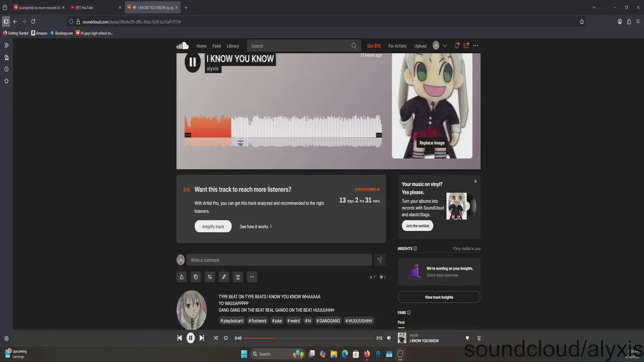Click the #weird tag

tap(293, 321)
